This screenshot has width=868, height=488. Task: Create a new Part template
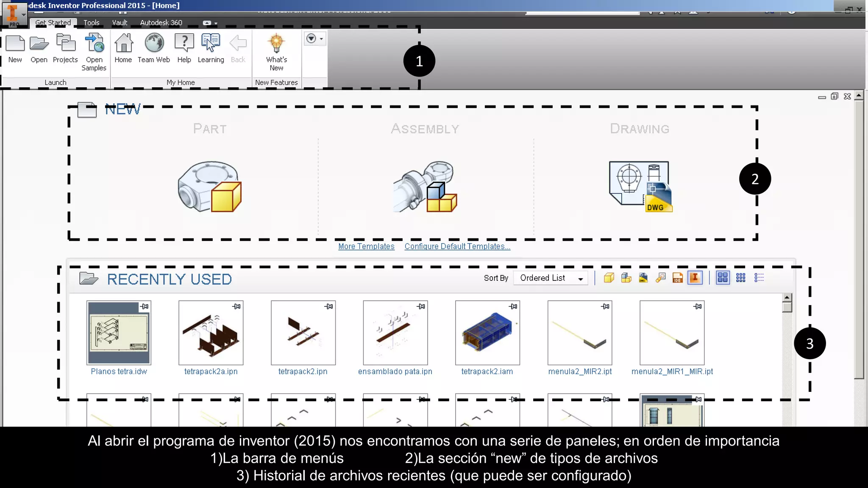point(210,186)
